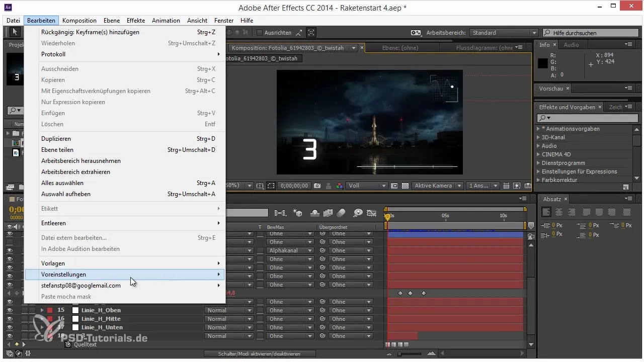This screenshot has height=362, width=644.
Task: Select the Selection arrow tool
Action: pos(15,32)
